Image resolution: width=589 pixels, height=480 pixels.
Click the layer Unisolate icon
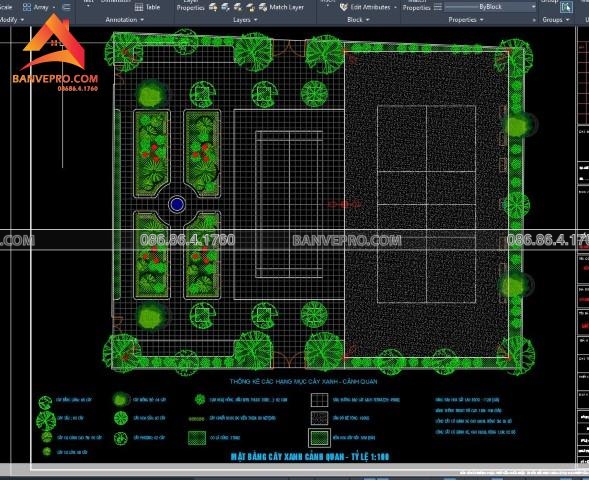225,7
